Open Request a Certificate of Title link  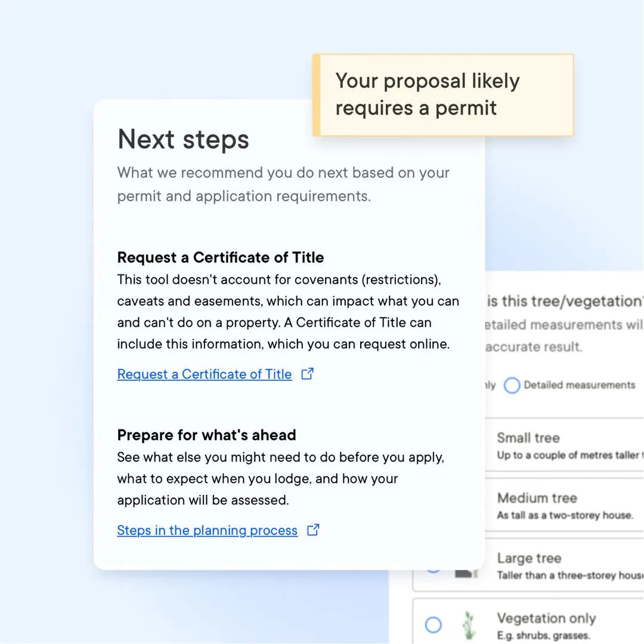[x=204, y=374]
